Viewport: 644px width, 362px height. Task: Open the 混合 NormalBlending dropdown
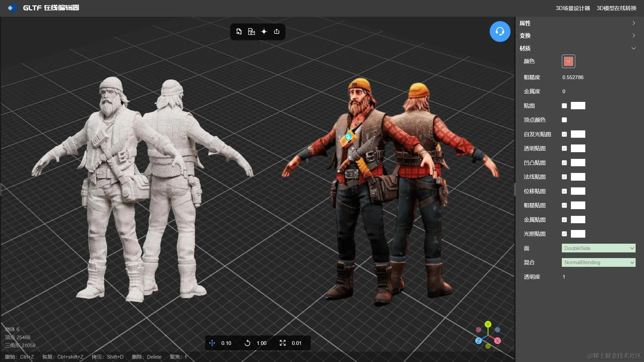point(598,262)
